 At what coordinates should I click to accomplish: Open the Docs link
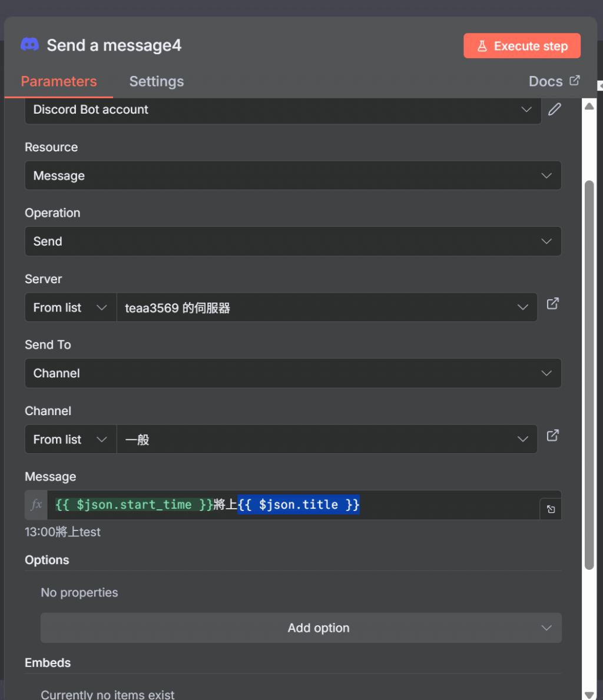pyautogui.click(x=554, y=81)
